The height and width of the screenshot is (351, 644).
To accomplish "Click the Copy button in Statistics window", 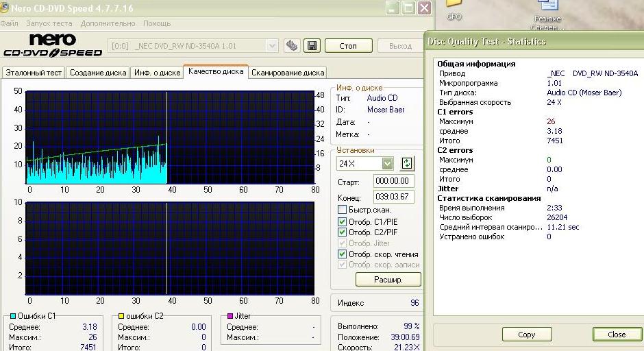I will point(527,335).
